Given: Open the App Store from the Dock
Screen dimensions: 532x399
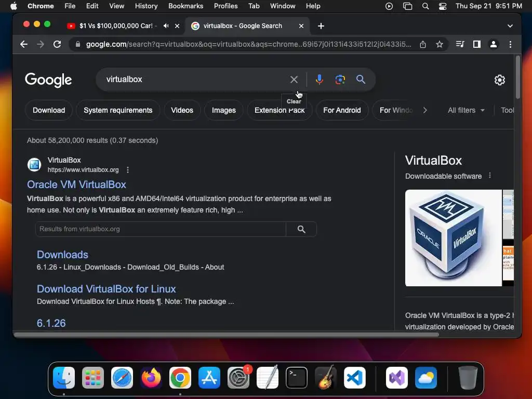Looking at the screenshot, I should click(x=209, y=378).
